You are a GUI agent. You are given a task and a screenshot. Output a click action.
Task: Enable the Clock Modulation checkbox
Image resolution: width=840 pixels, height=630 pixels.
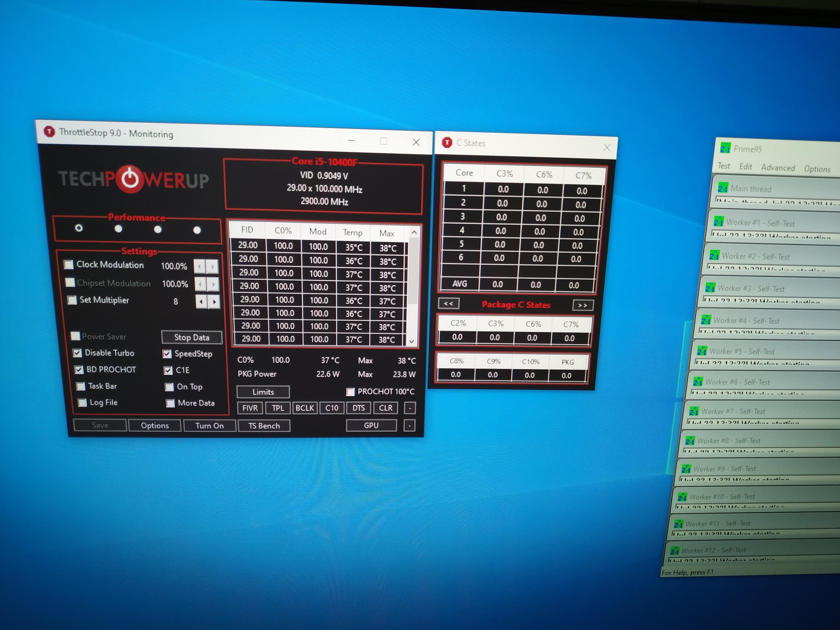tap(69, 264)
